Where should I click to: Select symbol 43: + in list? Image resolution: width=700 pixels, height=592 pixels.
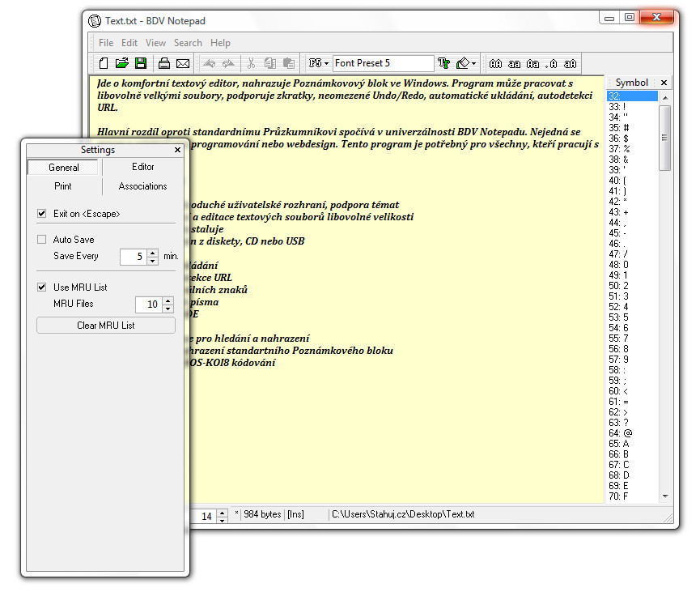point(632,212)
